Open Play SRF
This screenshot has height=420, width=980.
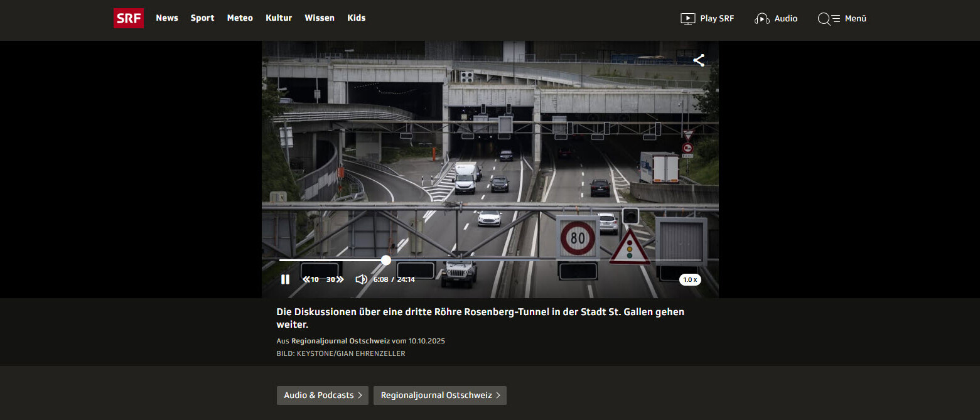click(x=707, y=19)
